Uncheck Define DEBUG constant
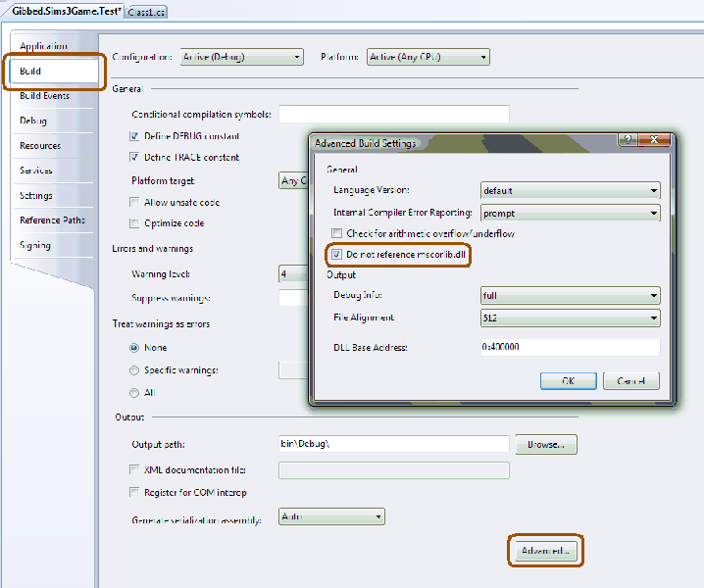This screenshot has height=588, width=704. (x=135, y=136)
